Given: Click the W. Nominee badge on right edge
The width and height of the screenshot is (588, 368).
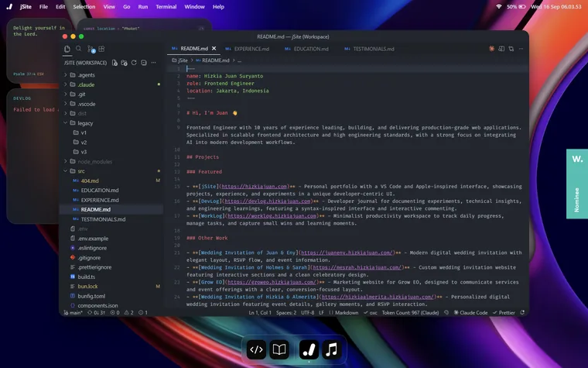Looking at the screenshot, I should click(x=577, y=184).
